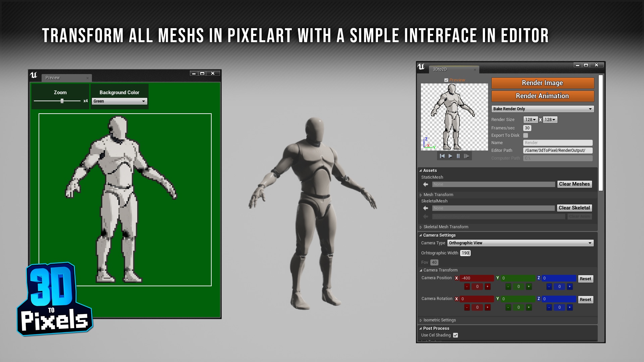Select the Bake Render Only dropdown
The image size is (644, 362).
coord(542,109)
